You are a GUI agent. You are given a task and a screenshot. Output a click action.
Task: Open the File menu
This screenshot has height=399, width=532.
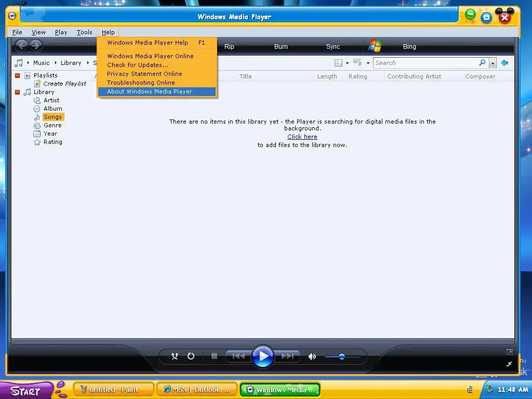pos(17,32)
